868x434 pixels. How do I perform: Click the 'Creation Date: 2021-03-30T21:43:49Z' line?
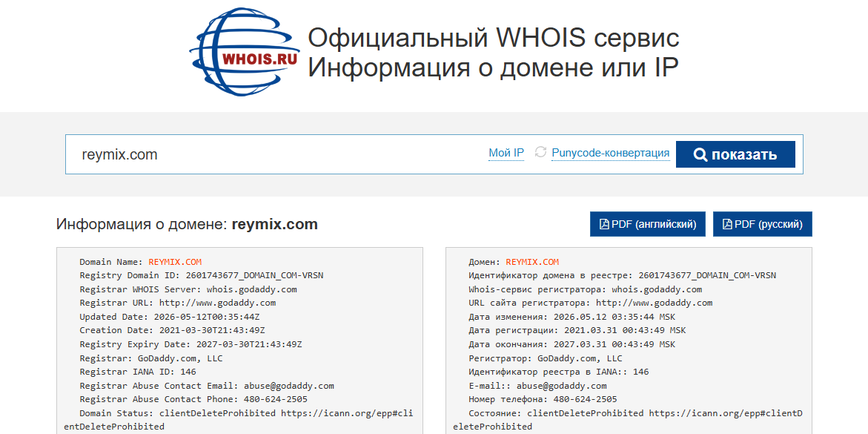(172, 330)
